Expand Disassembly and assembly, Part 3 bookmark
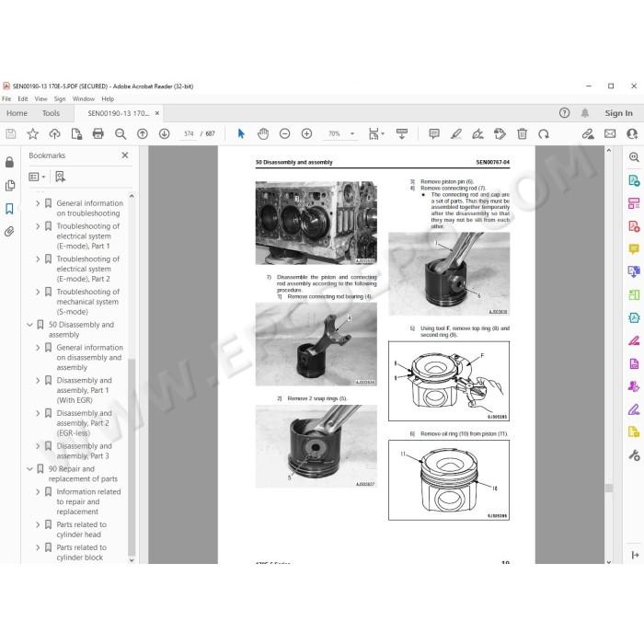The width and height of the screenshot is (644, 644). coord(38,446)
